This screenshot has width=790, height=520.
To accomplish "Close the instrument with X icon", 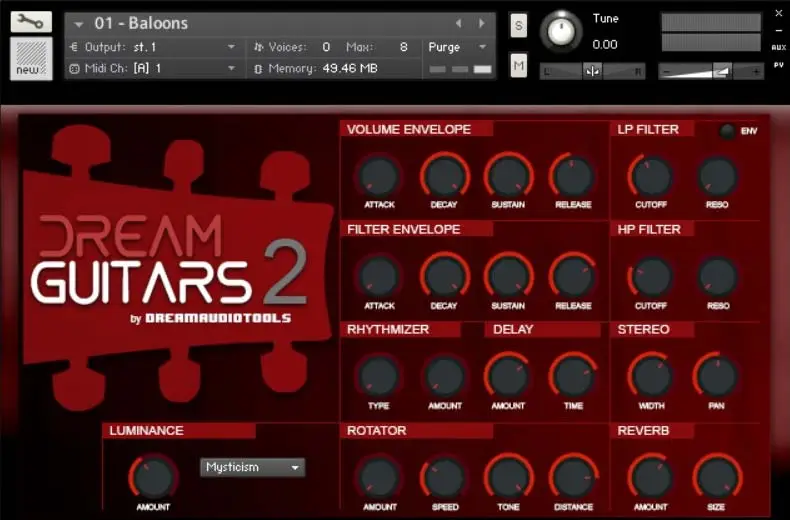I will coord(778,14).
